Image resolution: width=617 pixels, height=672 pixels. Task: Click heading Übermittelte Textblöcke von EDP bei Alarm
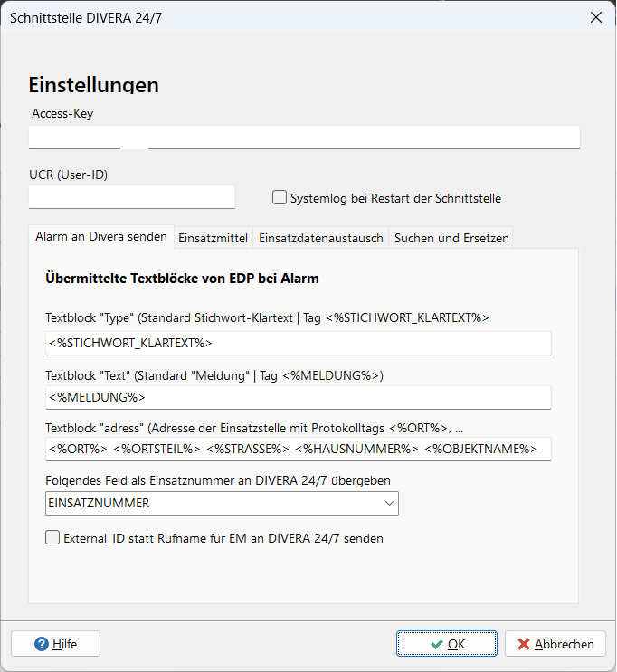tap(182, 279)
